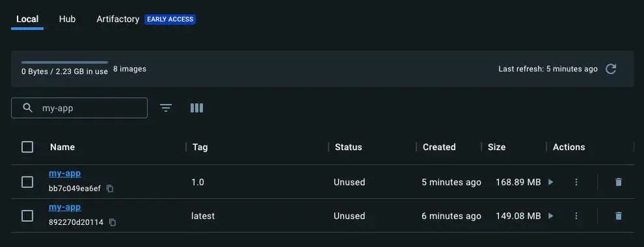Delete the my-app 1.0 image
This screenshot has height=247, width=644.
click(618, 182)
